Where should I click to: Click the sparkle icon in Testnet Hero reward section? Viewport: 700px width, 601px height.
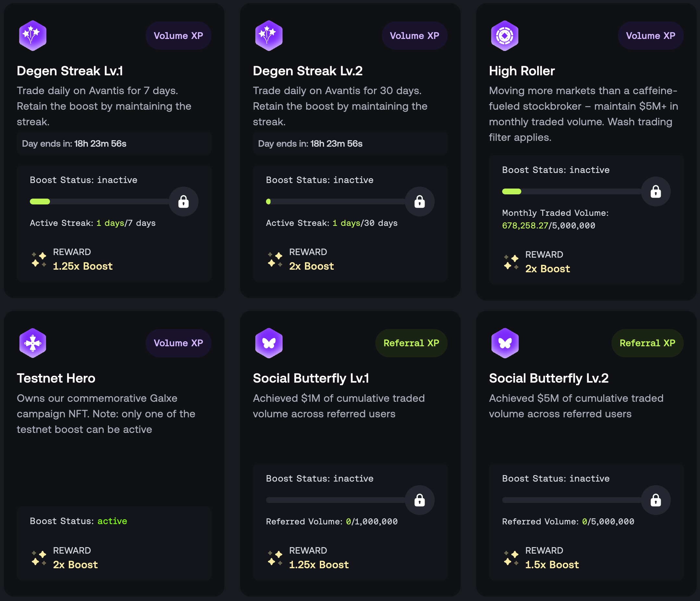39,558
